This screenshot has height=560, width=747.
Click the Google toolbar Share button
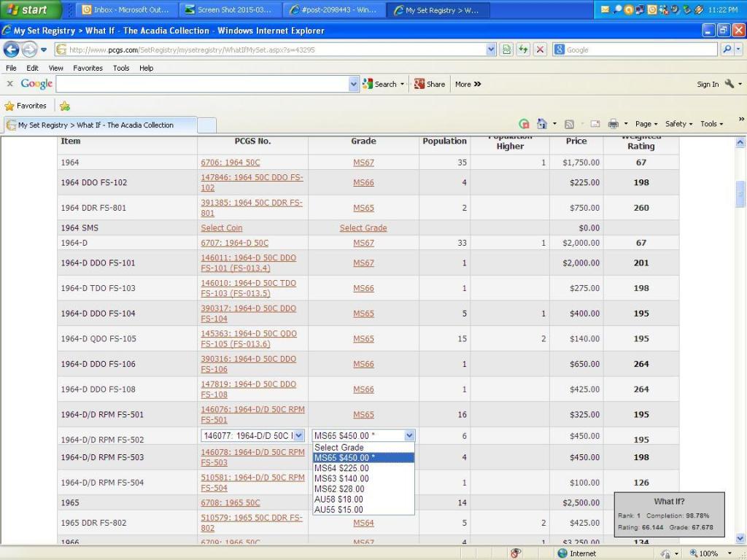429,84
